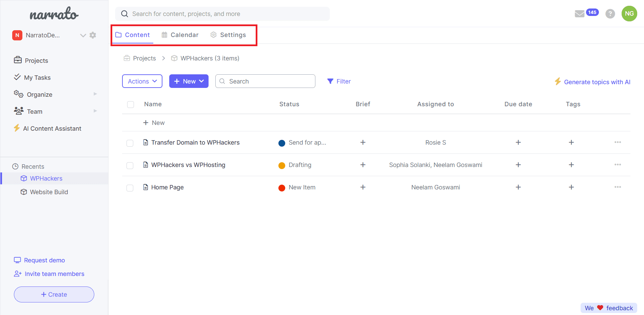
Task: Open AI Content Assistant
Action: 47,128
